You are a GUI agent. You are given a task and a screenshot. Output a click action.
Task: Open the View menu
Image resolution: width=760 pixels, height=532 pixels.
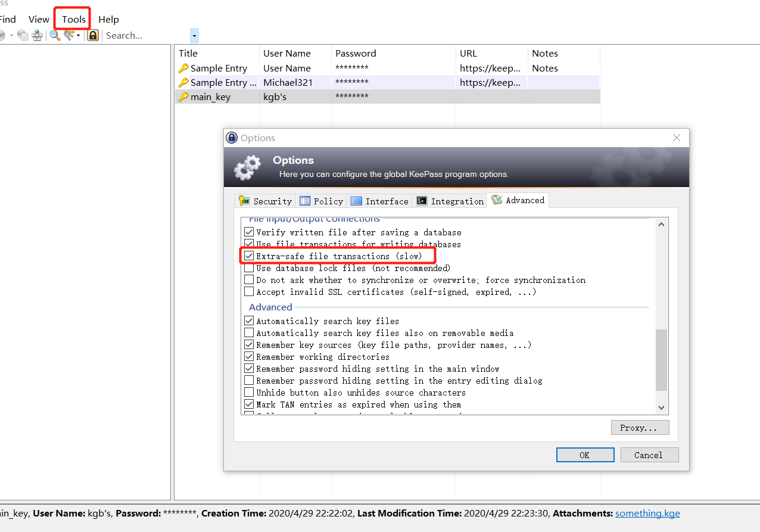(39, 19)
